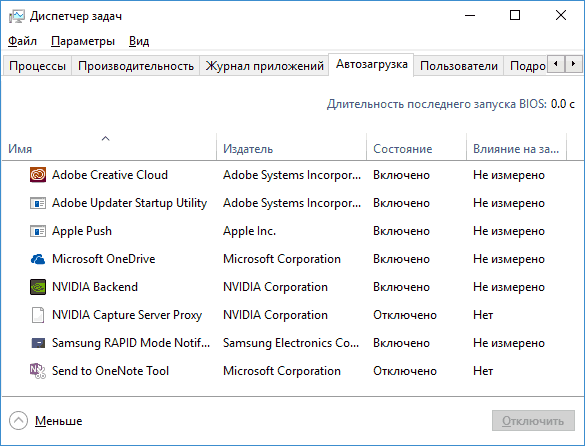The image size is (585, 446).
Task: Select the NVIDIA Backend name
Action: point(95,287)
